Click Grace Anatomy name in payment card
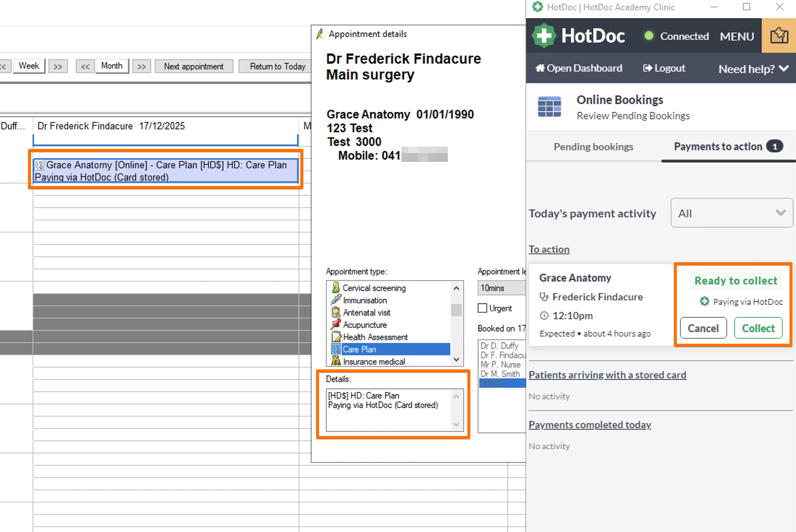 click(575, 278)
